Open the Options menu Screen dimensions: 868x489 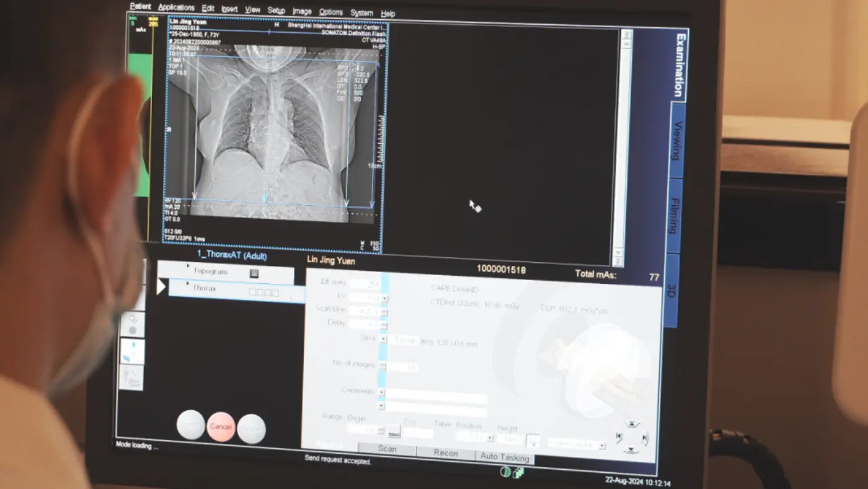coord(330,12)
